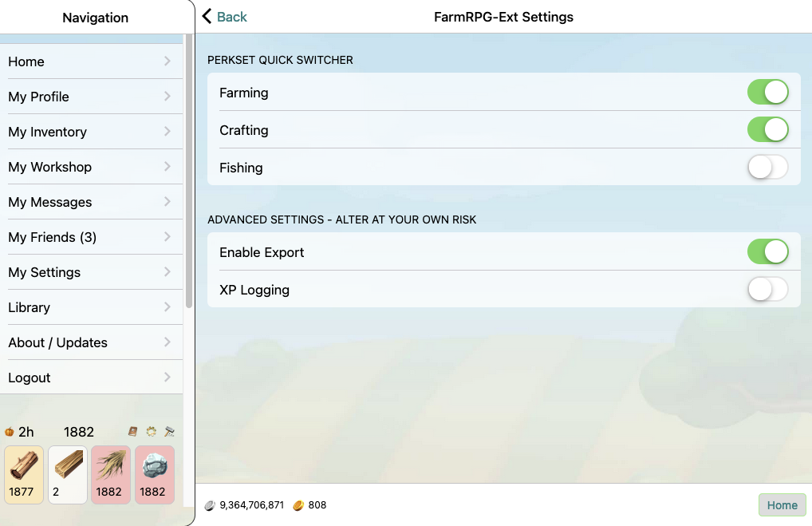
Task: Click the gold coin icon
Action: click(298, 505)
